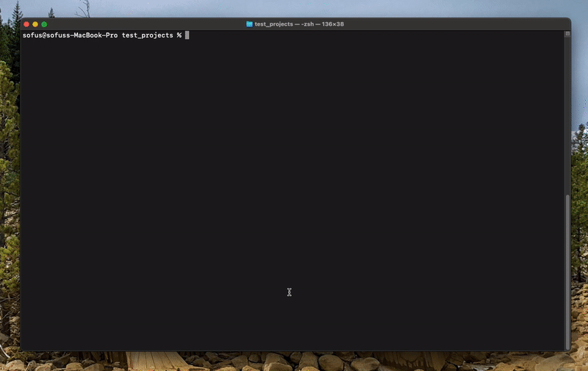The image size is (588, 371).
Task: Minimize the Terminal using yellow button
Action: point(35,24)
